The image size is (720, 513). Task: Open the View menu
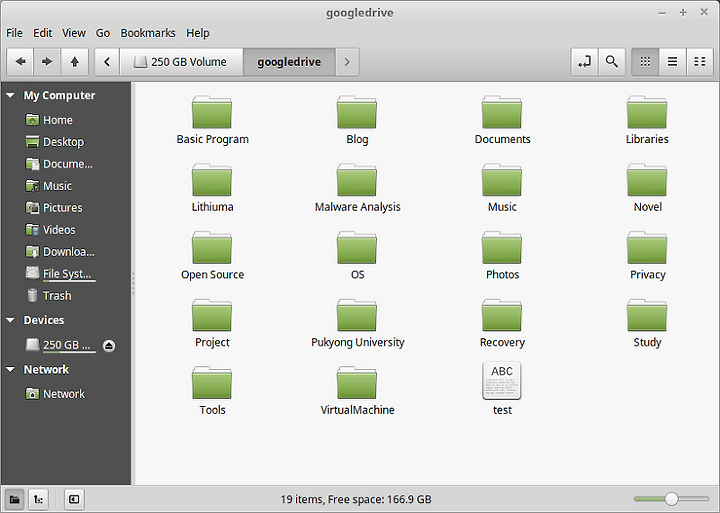click(74, 33)
